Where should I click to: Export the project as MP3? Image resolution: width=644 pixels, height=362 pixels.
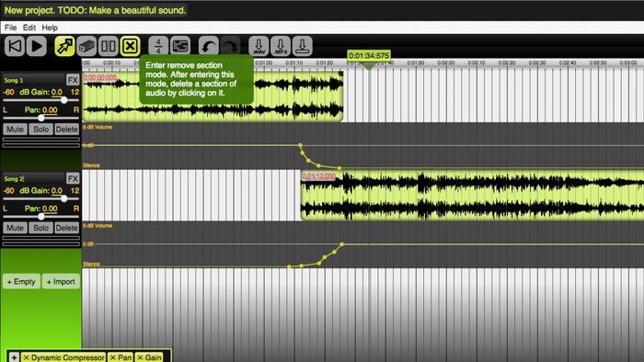click(x=281, y=46)
